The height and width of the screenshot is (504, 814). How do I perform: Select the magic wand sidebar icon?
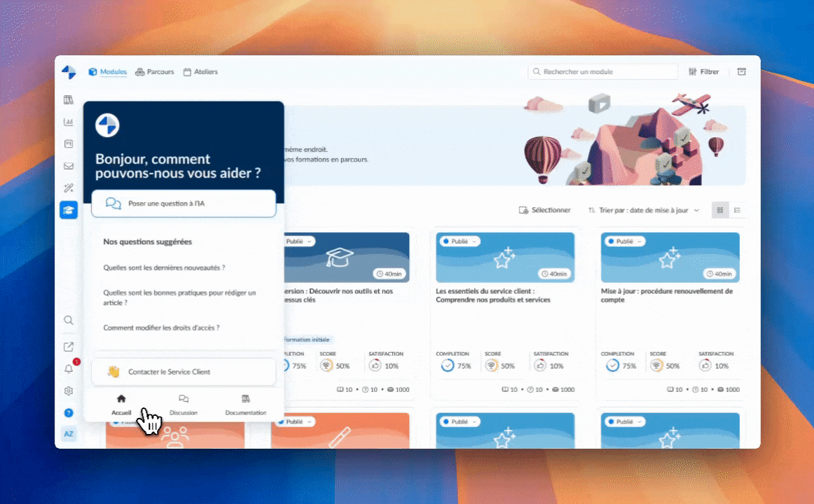(69, 188)
